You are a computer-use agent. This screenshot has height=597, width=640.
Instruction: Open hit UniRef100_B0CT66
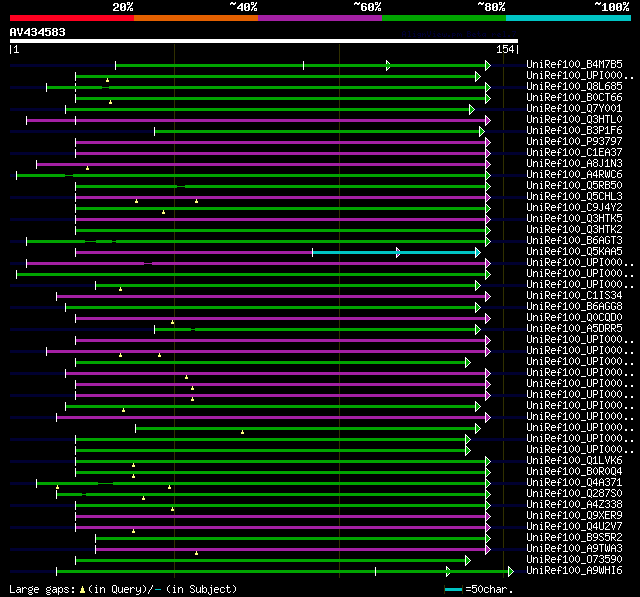pos(574,98)
